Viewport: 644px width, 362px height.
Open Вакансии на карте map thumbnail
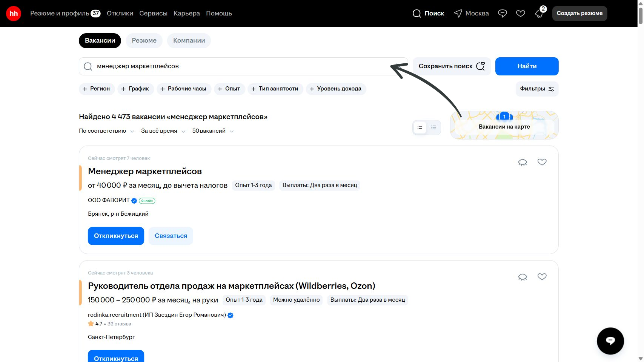click(x=504, y=125)
